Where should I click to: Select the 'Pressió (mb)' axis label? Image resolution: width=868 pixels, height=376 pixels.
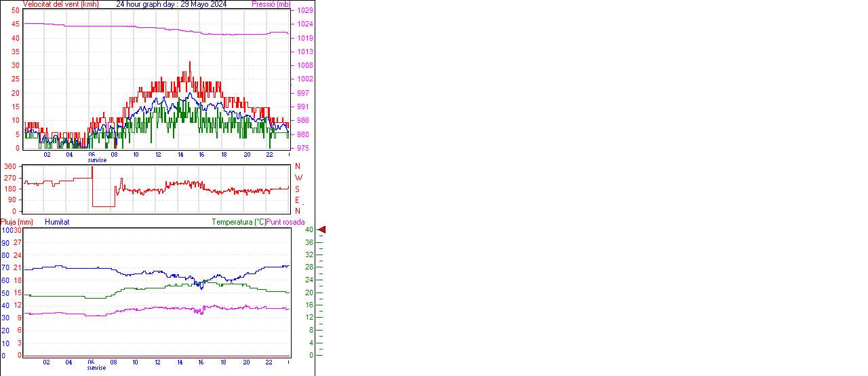[270, 4]
